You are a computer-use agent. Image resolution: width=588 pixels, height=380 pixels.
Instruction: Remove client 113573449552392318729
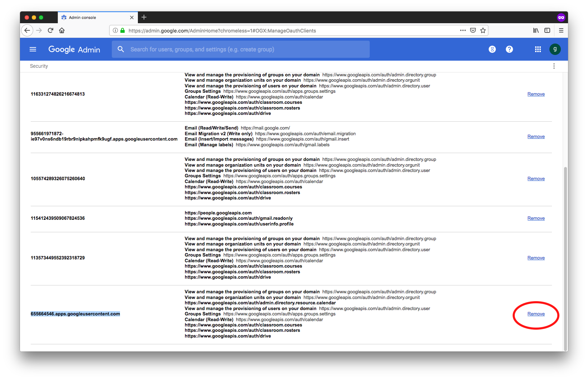point(536,258)
